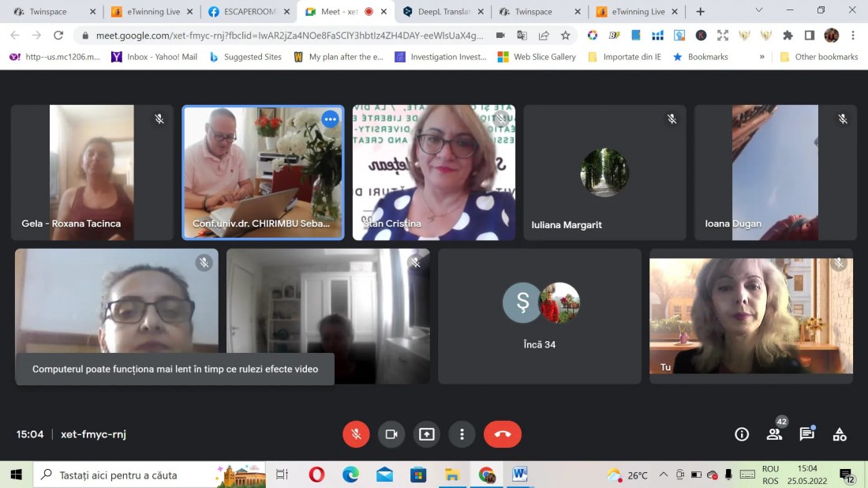Open the Other bookmarks folder
This screenshot has height=488, width=868.
(x=819, y=57)
